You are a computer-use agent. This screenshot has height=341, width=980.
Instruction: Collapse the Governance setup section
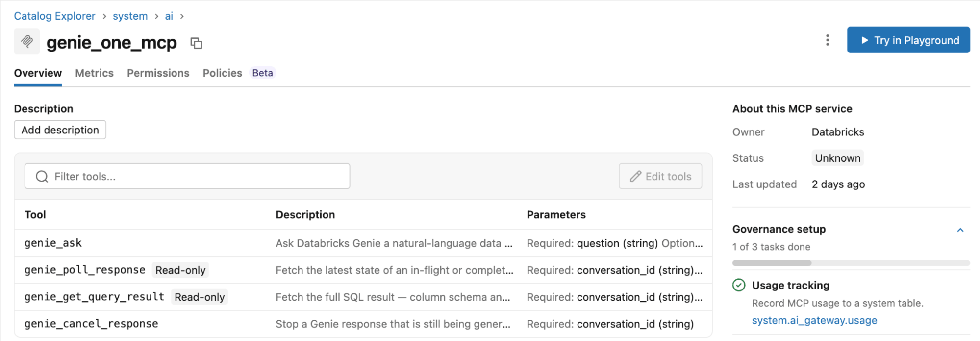(x=960, y=230)
